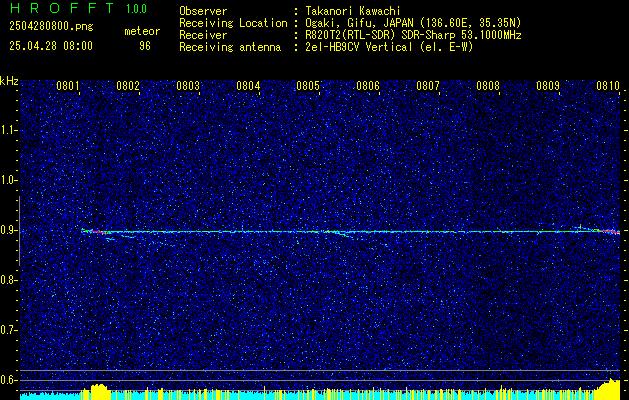
Task: Click time marker 0802
Action: (x=128, y=86)
